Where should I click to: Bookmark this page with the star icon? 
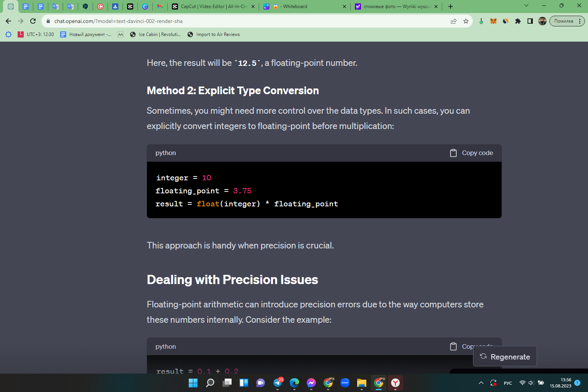coord(466,21)
